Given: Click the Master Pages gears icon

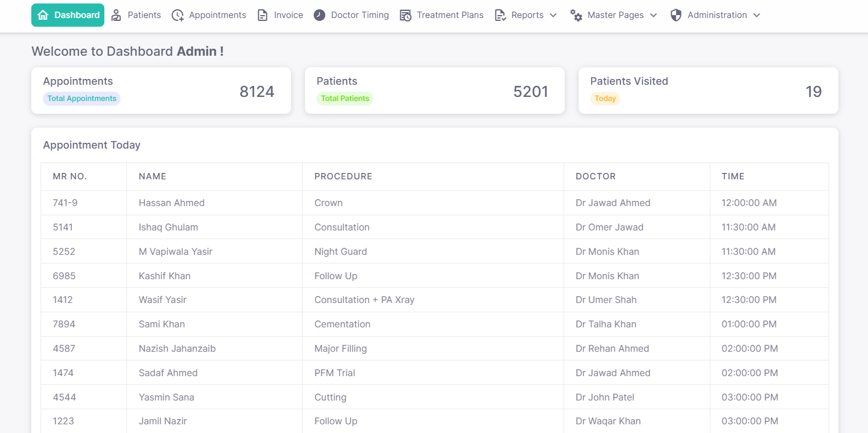Looking at the screenshot, I should point(576,15).
